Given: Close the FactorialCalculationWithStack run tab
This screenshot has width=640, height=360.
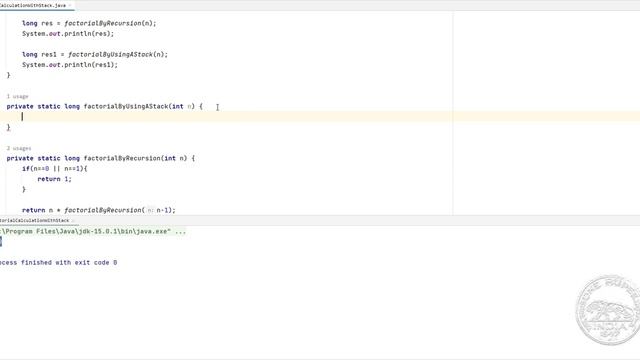Looking at the screenshot, I should click(x=73, y=220).
